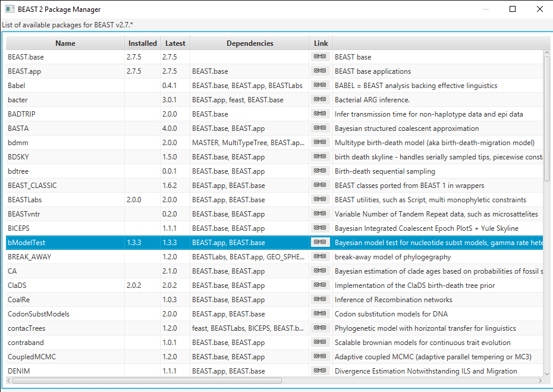Sort by the Latest column header
Image resolution: width=553 pixels, height=392 pixels.
point(175,43)
